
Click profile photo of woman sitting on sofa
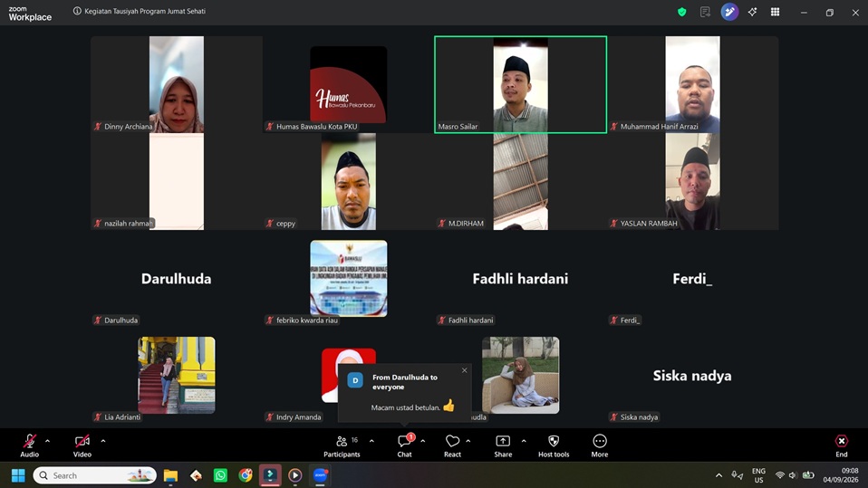click(520, 375)
